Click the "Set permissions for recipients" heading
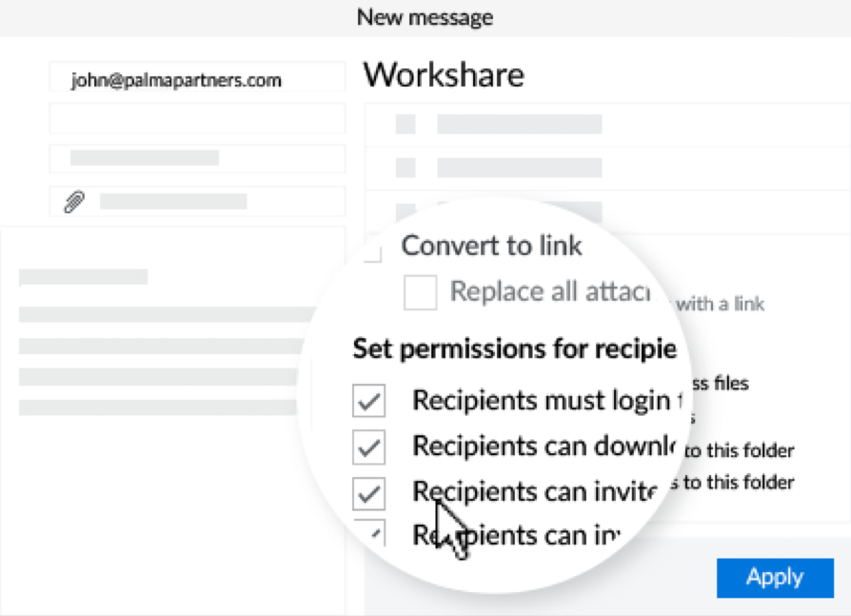The height and width of the screenshot is (616, 851). 515,348
